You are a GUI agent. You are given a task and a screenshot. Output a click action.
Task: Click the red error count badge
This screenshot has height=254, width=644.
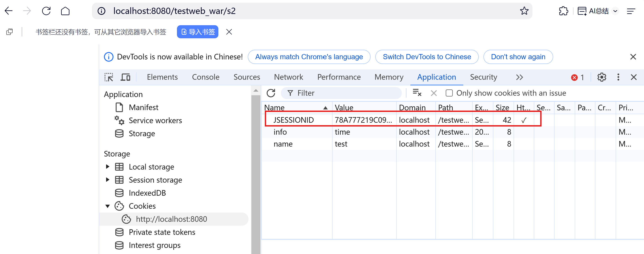[577, 78]
